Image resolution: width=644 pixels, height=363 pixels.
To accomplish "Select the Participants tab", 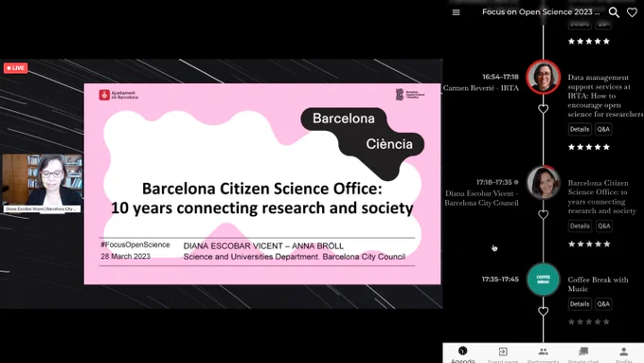I will (543, 354).
